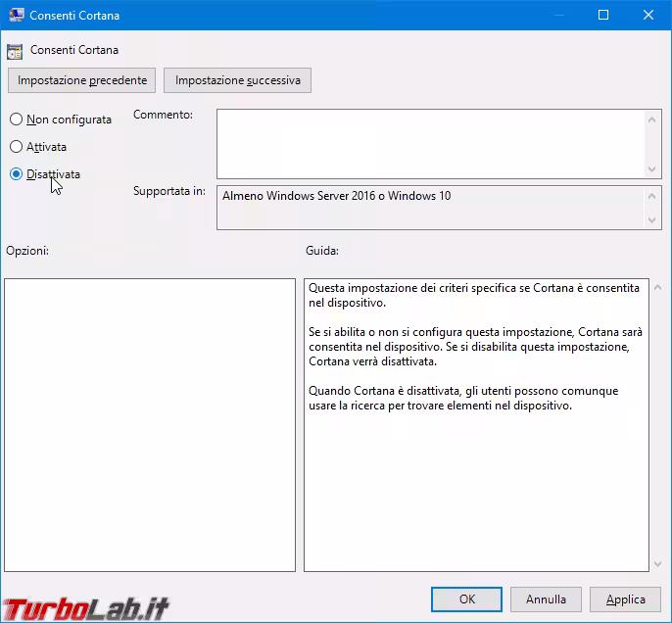Click the policy setting icon beside Consenti Cortana
The image size is (672, 623).
click(x=15, y=51)
